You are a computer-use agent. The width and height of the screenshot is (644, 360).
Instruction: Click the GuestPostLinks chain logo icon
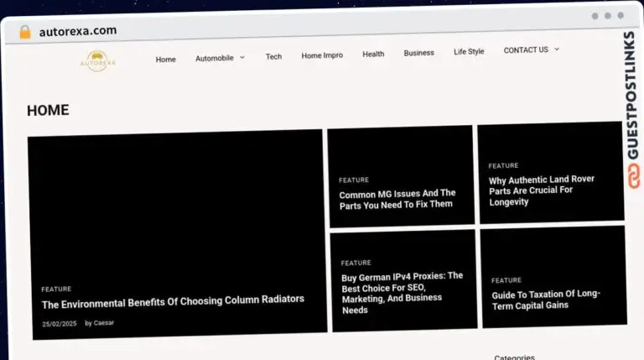tap(632, 175)
